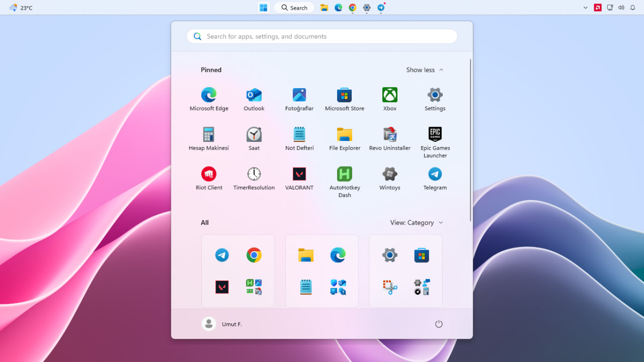Open the taskbar Search box

tap(294, 8)
